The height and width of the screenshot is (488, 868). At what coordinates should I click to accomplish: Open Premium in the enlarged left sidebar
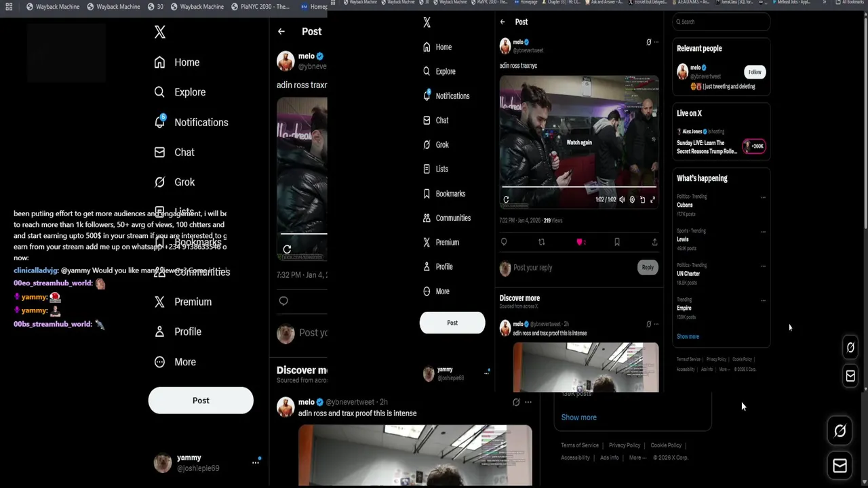point(182,302)
